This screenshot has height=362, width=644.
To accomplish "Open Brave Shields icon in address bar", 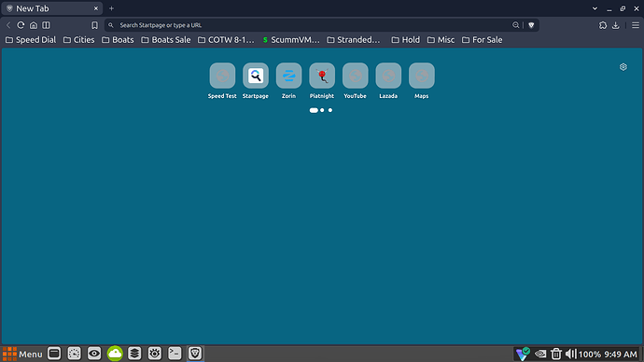I will click(531, 25).
